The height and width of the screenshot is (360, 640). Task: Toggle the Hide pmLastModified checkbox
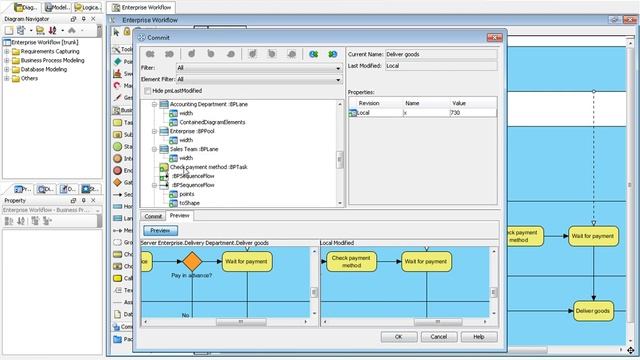(x=147, y=91)
